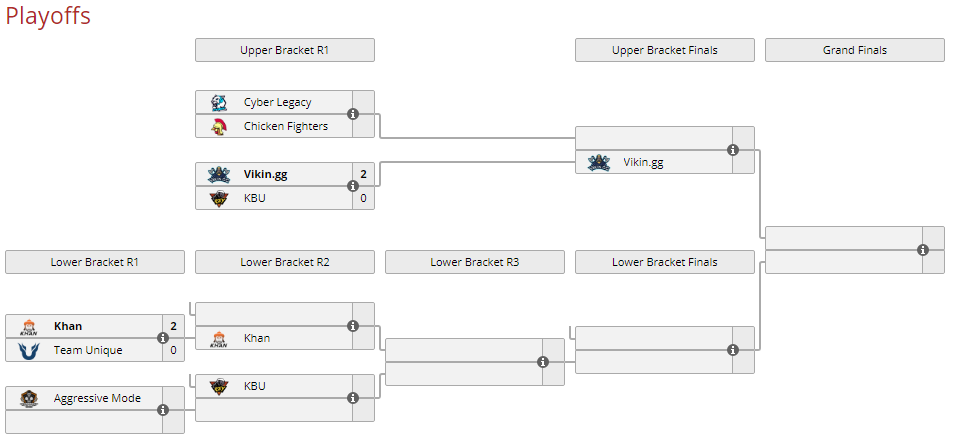
Task: Click the Aggressive Mode team logo
Action: click(x=29, y=398)
